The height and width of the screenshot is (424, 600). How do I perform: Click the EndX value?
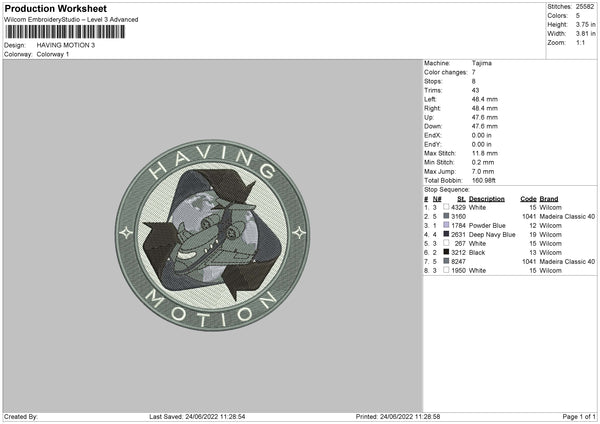(x=482, y=135)
